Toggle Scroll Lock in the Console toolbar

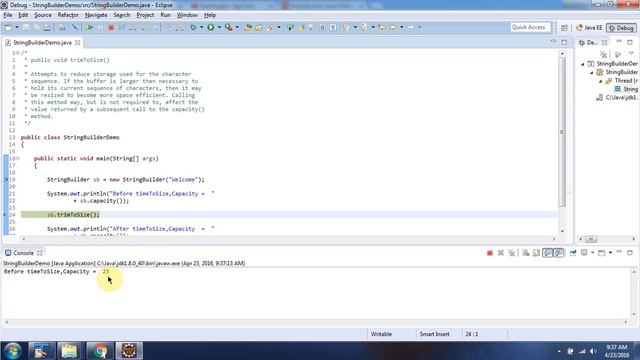(536, 253)
